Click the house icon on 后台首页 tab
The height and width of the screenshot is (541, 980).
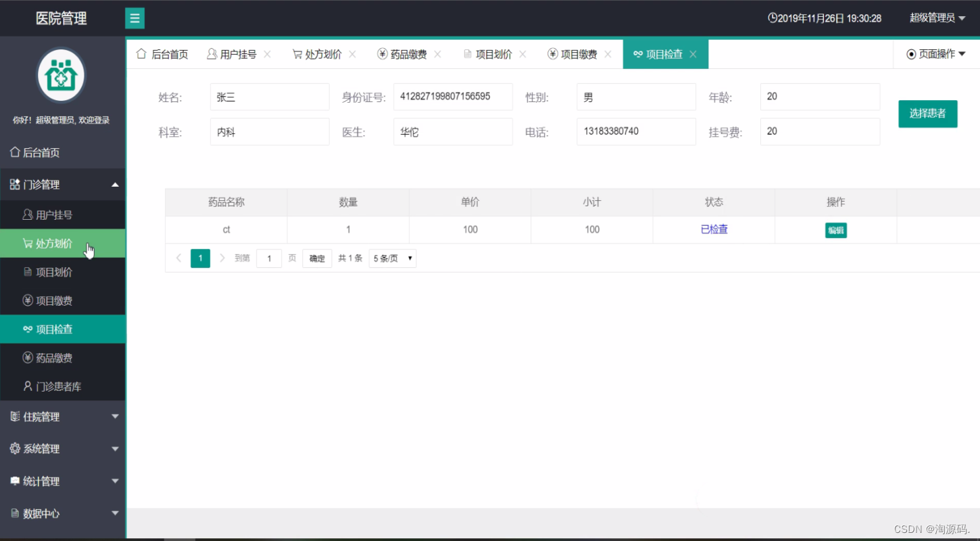[x=141, y=54]
